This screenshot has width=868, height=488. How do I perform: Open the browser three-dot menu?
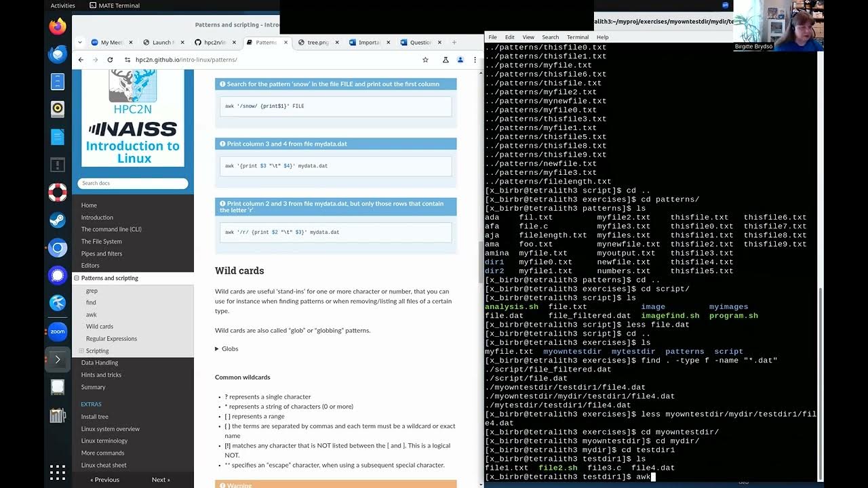(x=474, y=60)
